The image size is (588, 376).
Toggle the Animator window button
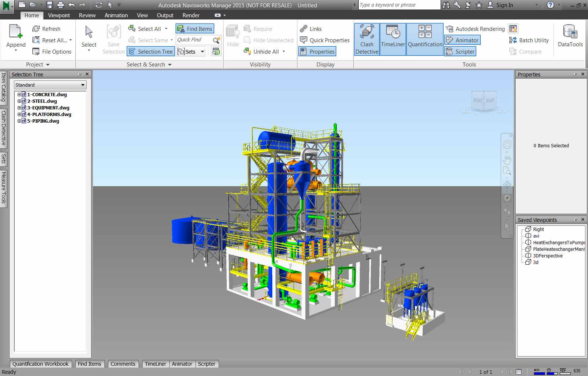462,40
